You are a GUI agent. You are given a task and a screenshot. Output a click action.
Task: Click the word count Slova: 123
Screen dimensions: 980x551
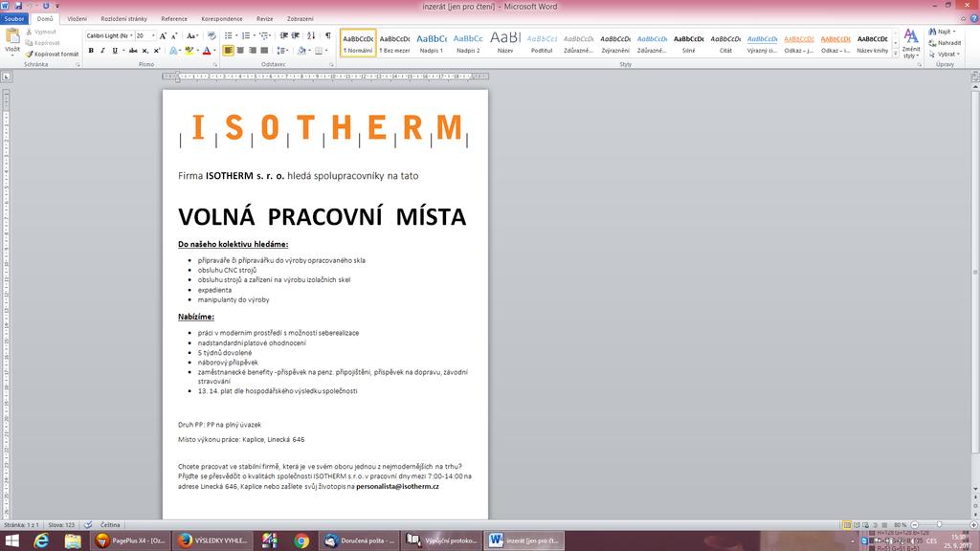(61, 525)
